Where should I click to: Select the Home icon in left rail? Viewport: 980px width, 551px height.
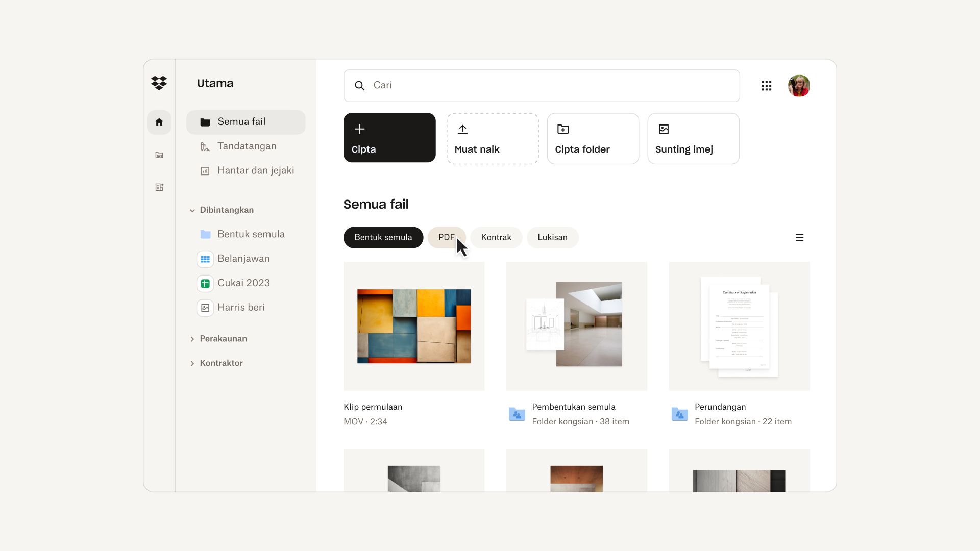159,122
